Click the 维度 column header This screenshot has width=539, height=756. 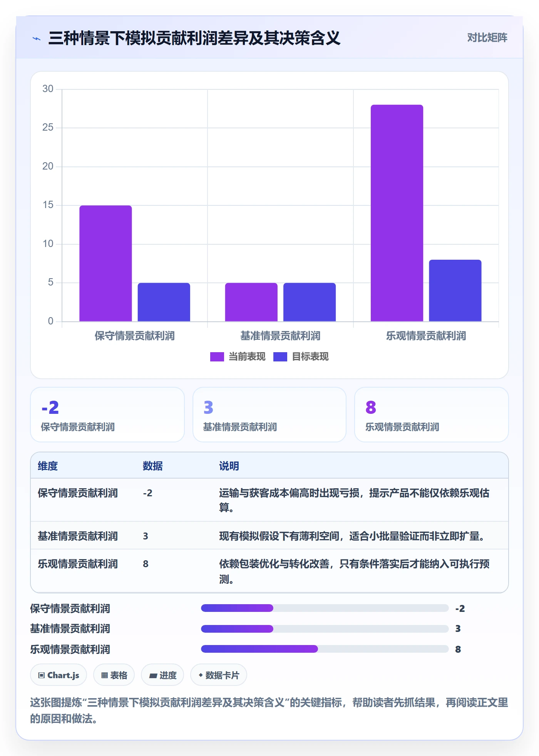pyautogui.click(x=48, y=466)
